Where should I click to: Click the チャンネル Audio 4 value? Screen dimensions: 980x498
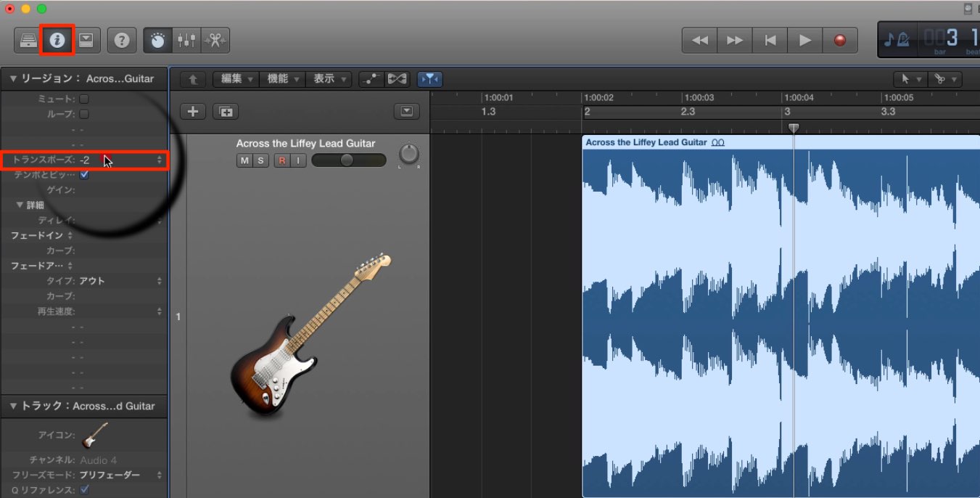(x=98, y=460)
